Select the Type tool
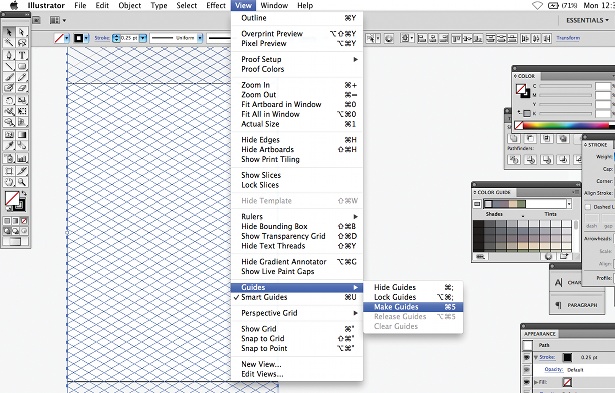 (22, 55)
